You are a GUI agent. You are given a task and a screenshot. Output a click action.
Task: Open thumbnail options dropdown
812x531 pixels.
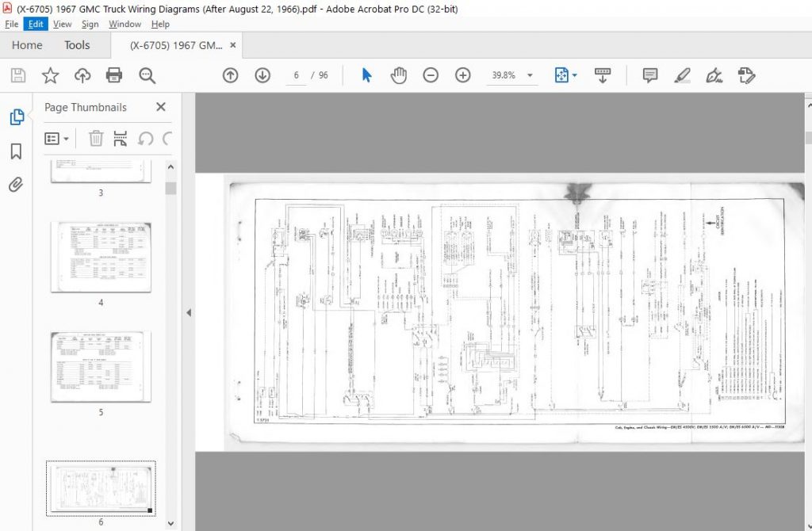tap(56, 139)
